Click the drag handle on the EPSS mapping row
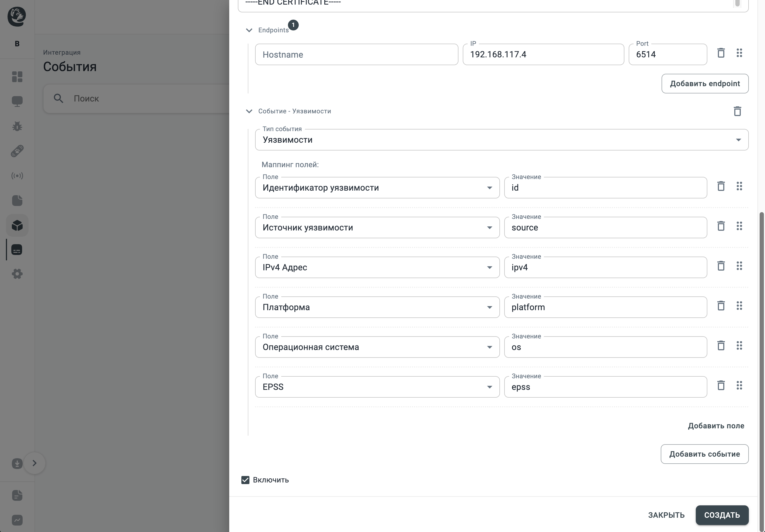The width and height of the screenshot is (765, 532). pos(739,386)
